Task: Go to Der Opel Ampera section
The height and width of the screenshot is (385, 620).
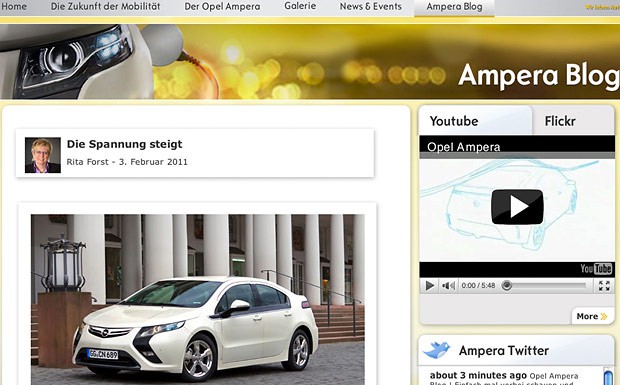Action: [x=222, y=7]
